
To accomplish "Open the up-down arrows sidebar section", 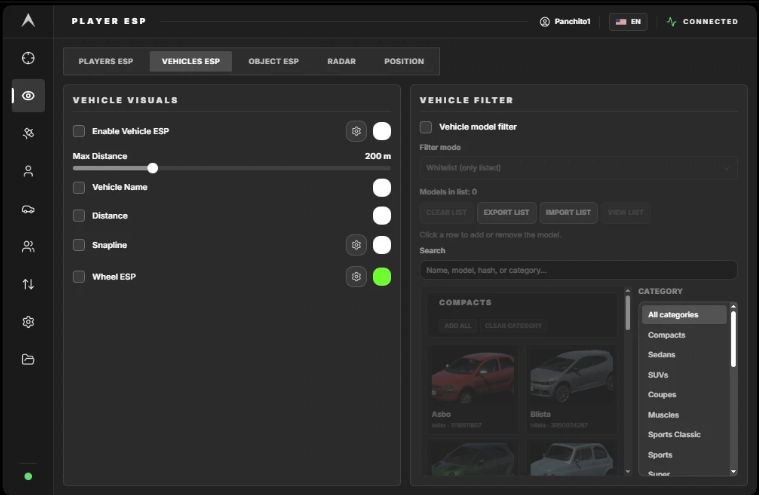I will tap(28, 284).
